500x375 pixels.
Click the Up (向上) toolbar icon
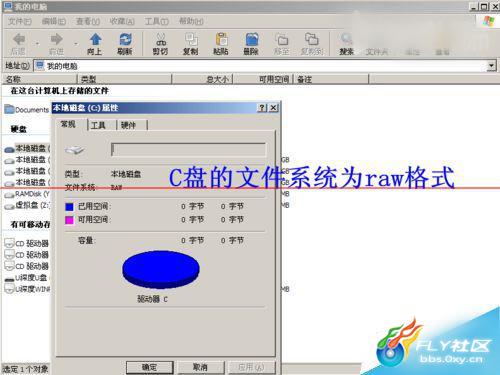coord(95,40)
